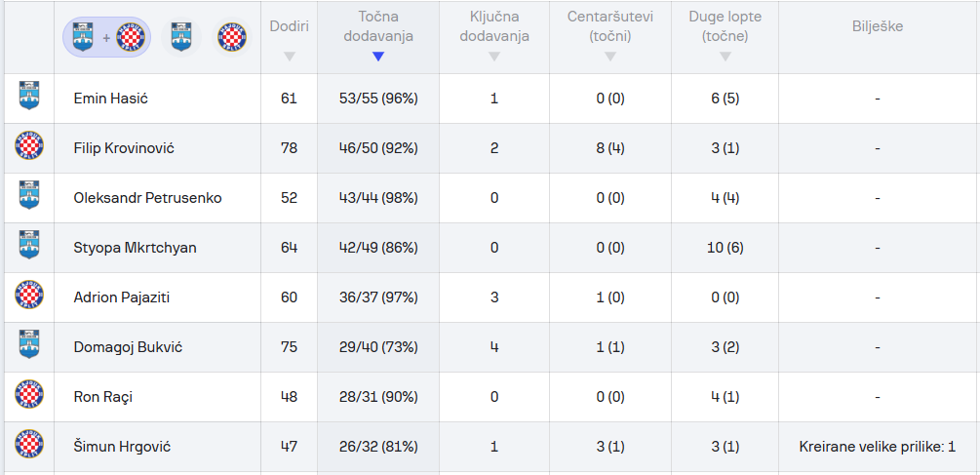Click the blue Točna dodavanja sort arrow

click(377, 57)
